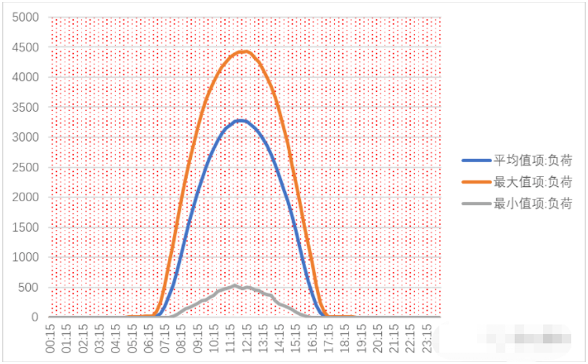588x364 pixels.
Task: Click the 20:15 time axis label
Action: click(378, 339)
